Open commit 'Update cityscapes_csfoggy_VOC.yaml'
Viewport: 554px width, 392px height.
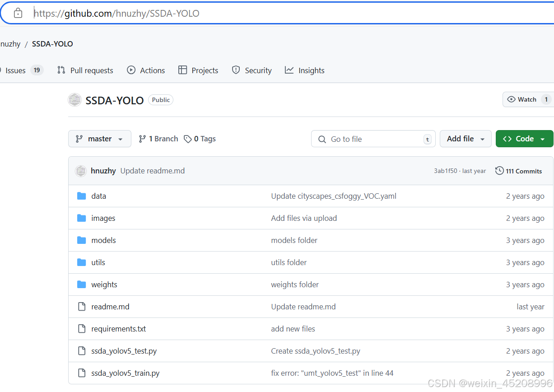[334, 196]
